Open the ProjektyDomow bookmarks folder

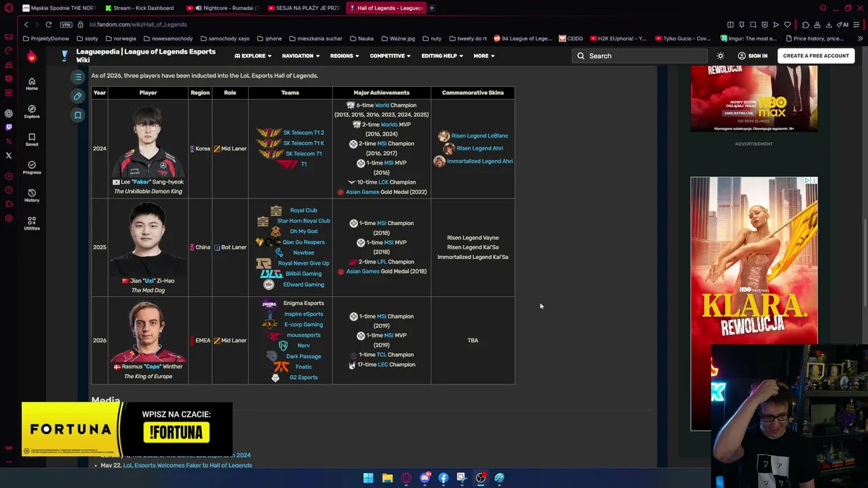[x=45, y=39]
